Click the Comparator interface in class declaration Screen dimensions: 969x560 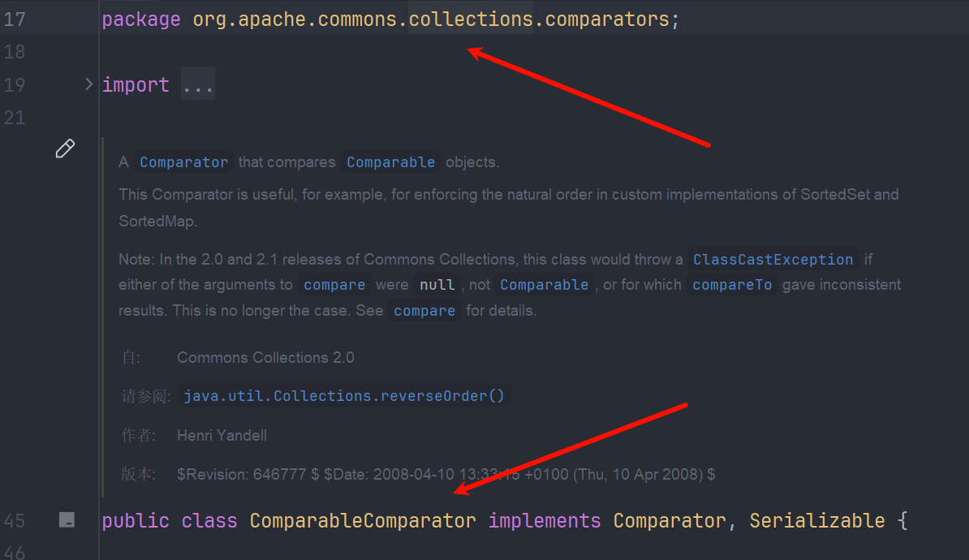point(670,520)
